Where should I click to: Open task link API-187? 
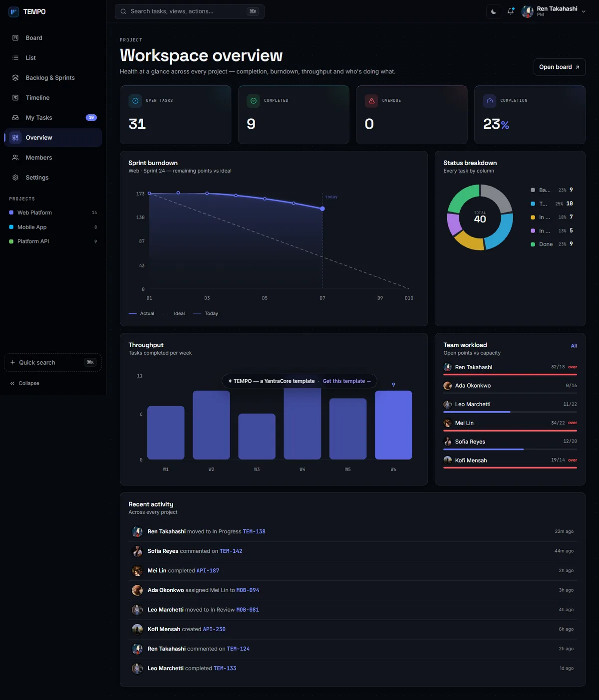208,571
